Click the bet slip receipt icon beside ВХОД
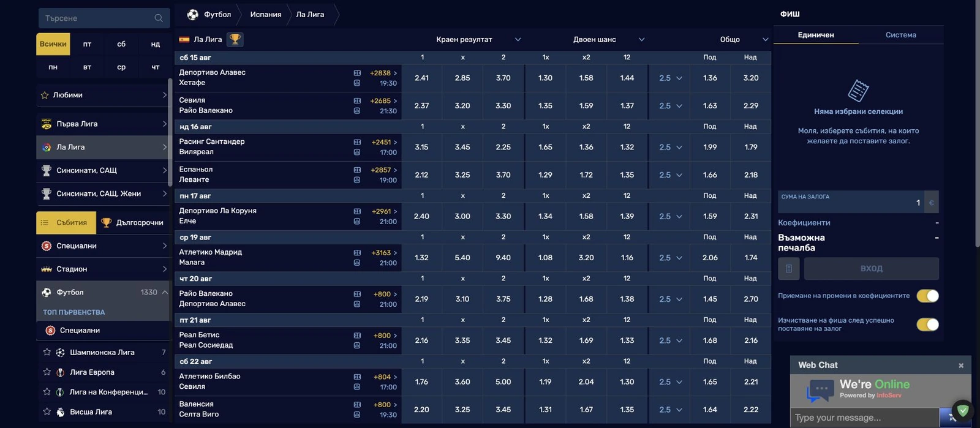The height and width of the screenshot is (428, 980). click(789, 269)
